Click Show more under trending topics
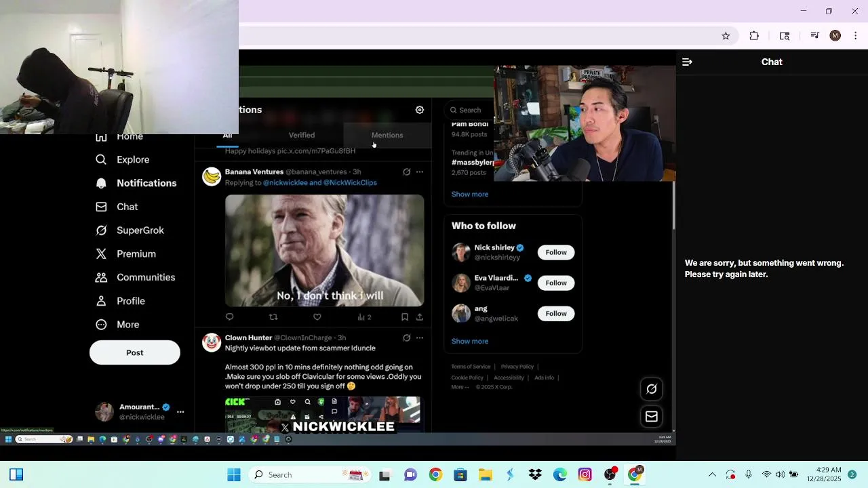The height and width of the screenshot is (488, 868). tap(470, 194)
